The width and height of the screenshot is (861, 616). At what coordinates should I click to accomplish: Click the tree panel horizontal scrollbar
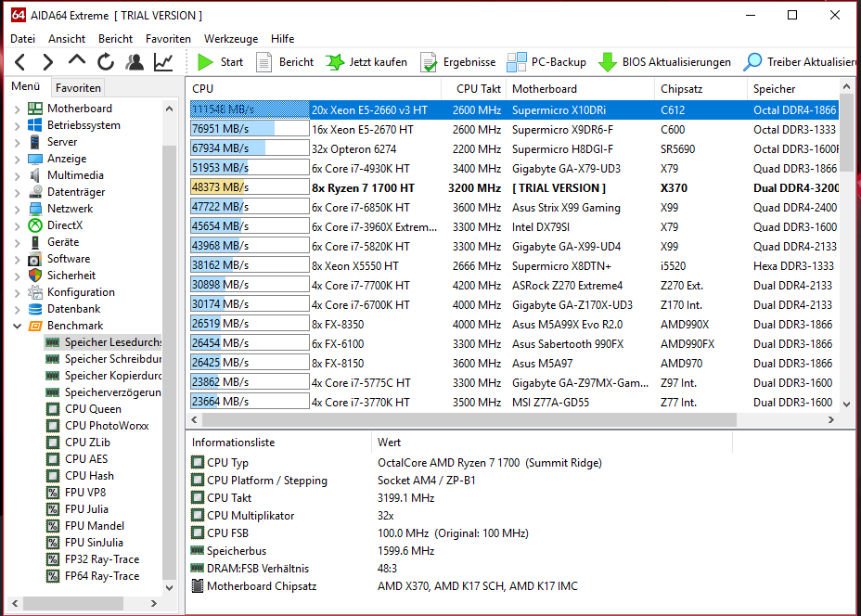[x=73, y=603]
